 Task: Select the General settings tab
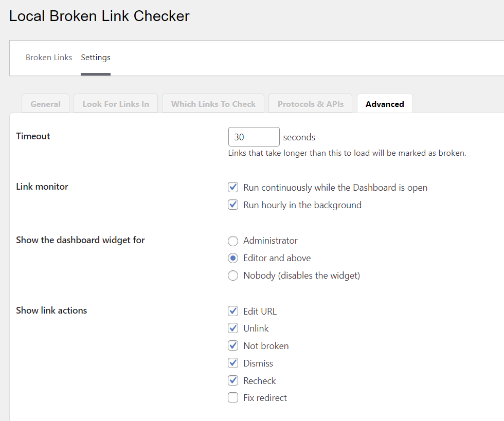(x=45, y=103)
